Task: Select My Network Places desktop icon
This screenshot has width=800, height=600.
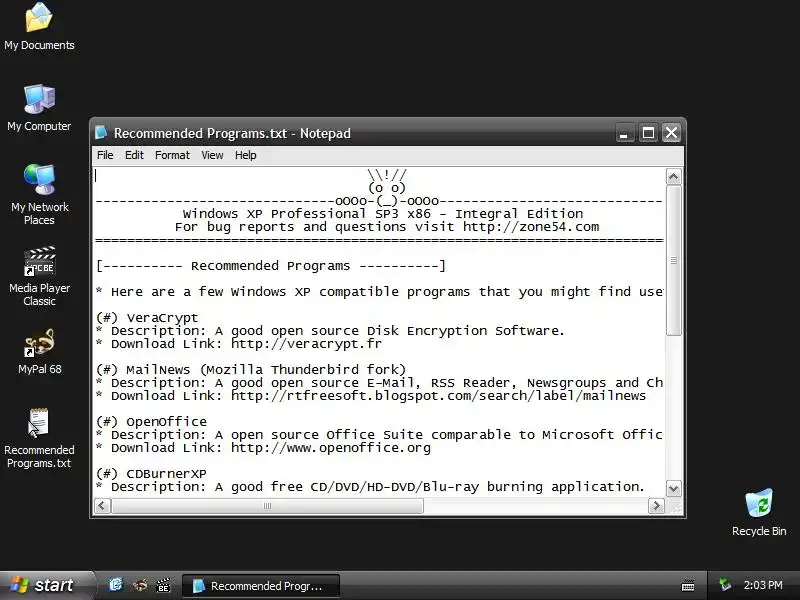Action: pos(39,195)
